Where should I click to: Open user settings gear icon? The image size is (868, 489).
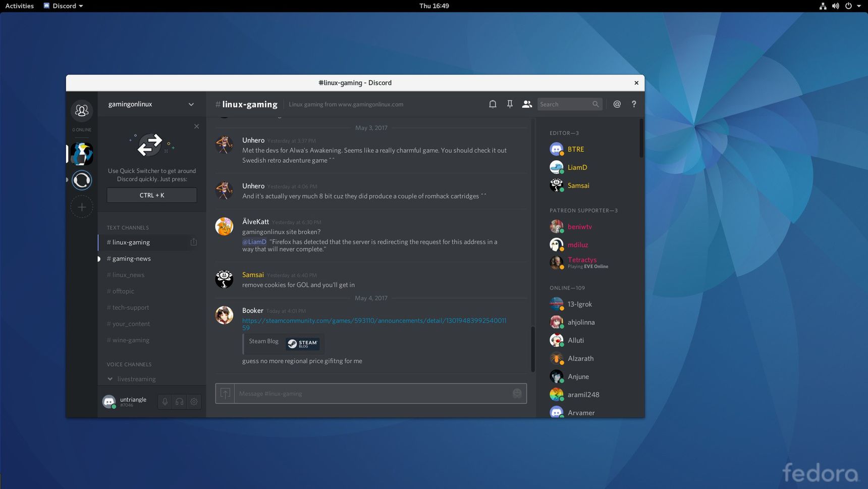pos(194,402)
